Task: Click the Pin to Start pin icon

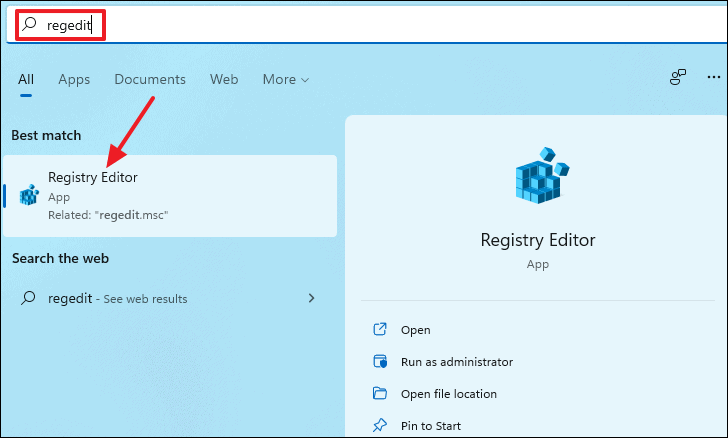Action: tap(380, 425)
